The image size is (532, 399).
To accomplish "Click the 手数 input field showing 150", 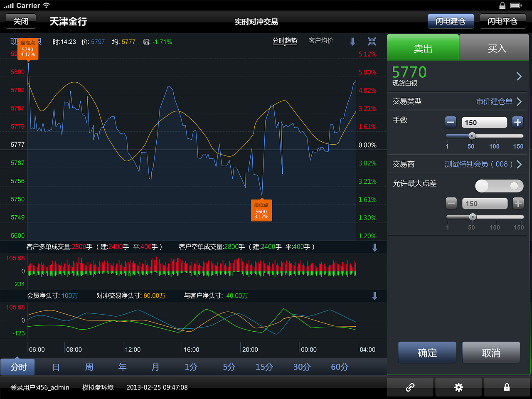I will pyautogui.click(x=484, y=122).
